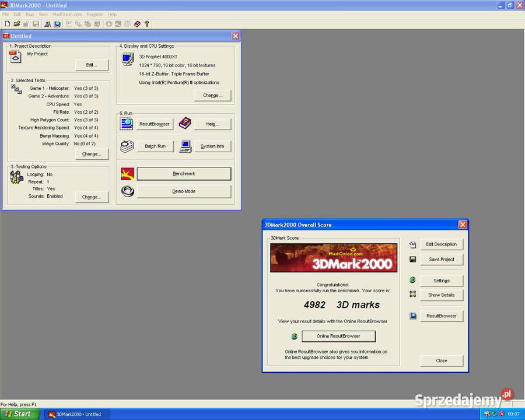Open System Info via the monitor icon

(x=185, y=146)
